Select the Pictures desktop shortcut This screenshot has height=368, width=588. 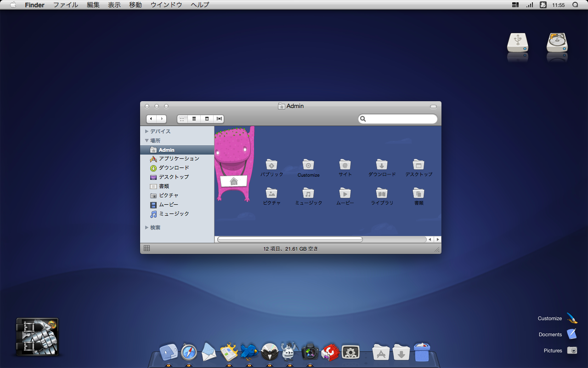click(x=560, y=351)
